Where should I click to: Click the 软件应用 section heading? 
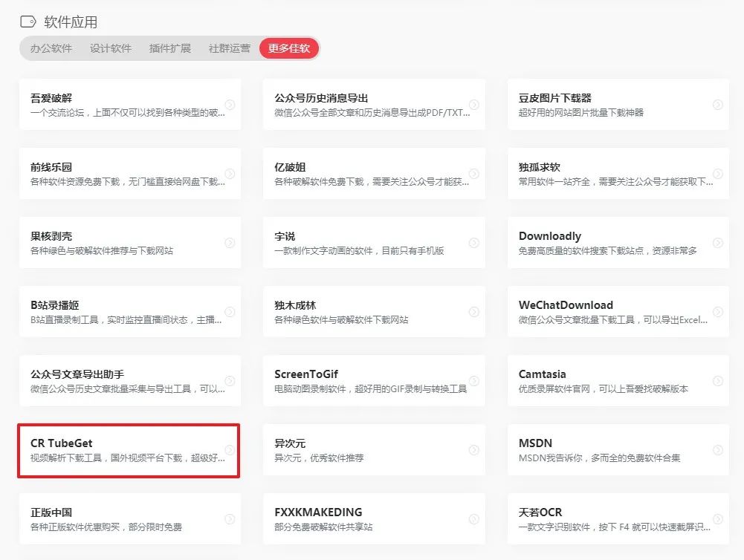[x=71, y=22]
